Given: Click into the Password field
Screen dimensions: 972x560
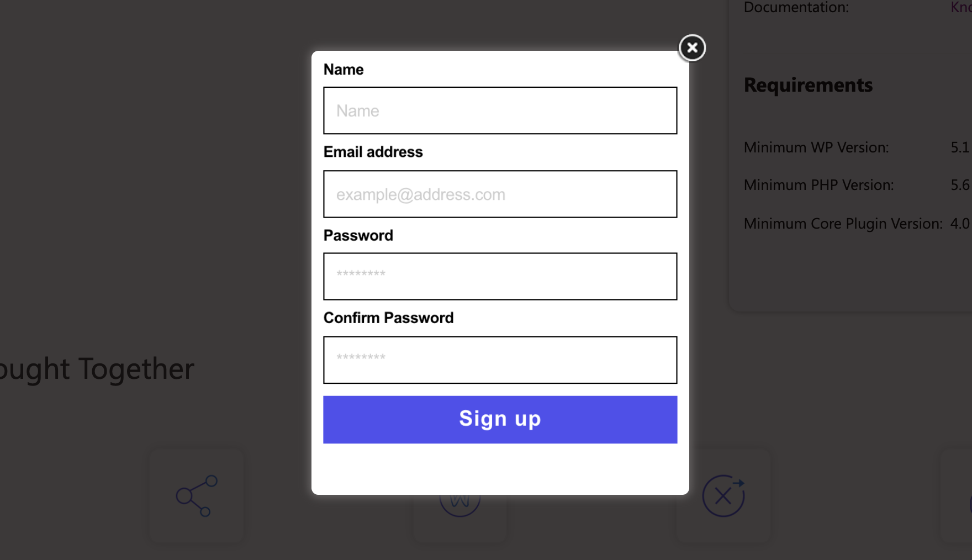Looking at the screenshot, I should click(x=500, y=277).
